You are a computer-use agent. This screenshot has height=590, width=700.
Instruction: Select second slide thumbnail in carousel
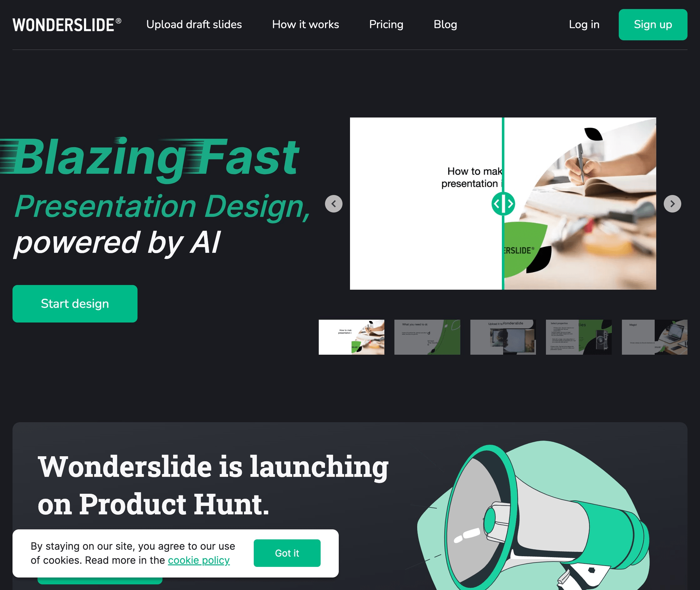(427, 337)
